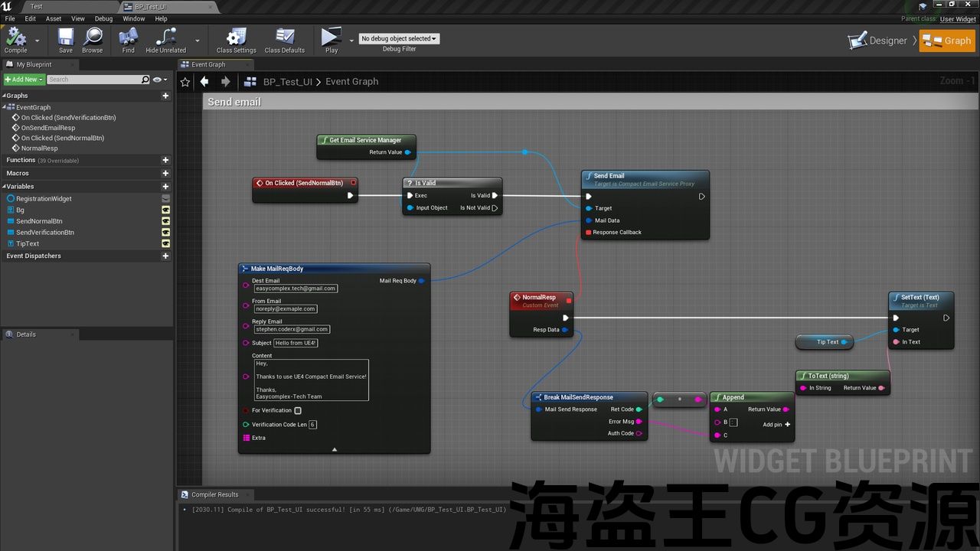
Task: Collapse the Make MailReqBody node arrow
Action: click(x=335, y=449)
